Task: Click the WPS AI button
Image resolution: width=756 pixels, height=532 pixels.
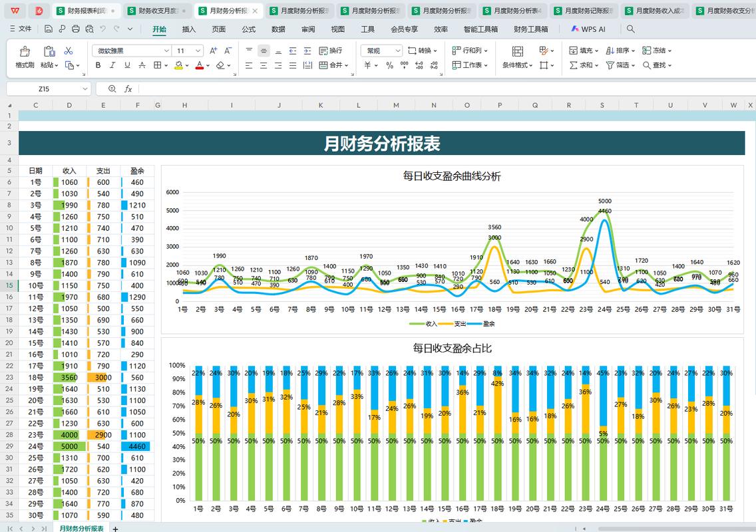Action: point(588,29)
